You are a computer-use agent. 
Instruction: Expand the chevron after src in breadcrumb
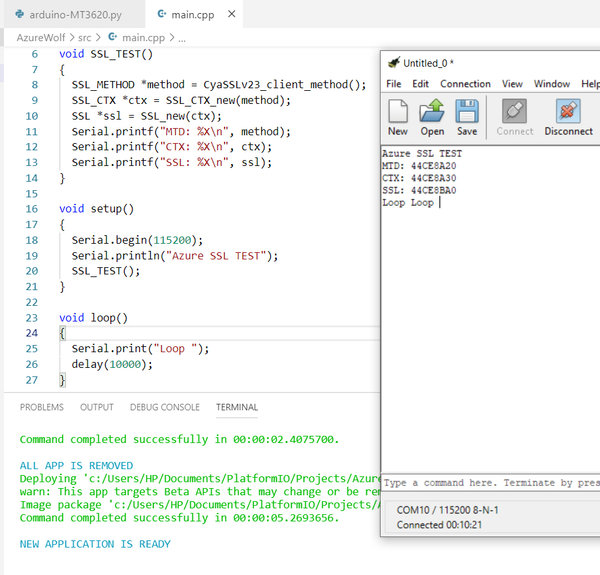98,37
